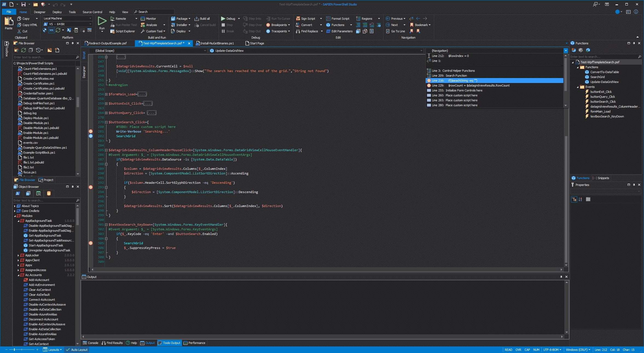
Task: Click the Go To Line navigation icon
Action: [387, 31]
